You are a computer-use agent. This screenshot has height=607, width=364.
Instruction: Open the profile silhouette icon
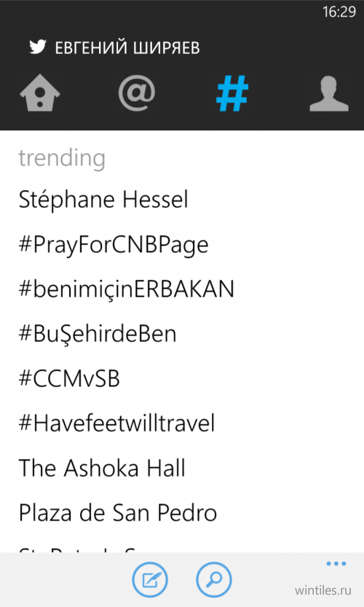329,93
